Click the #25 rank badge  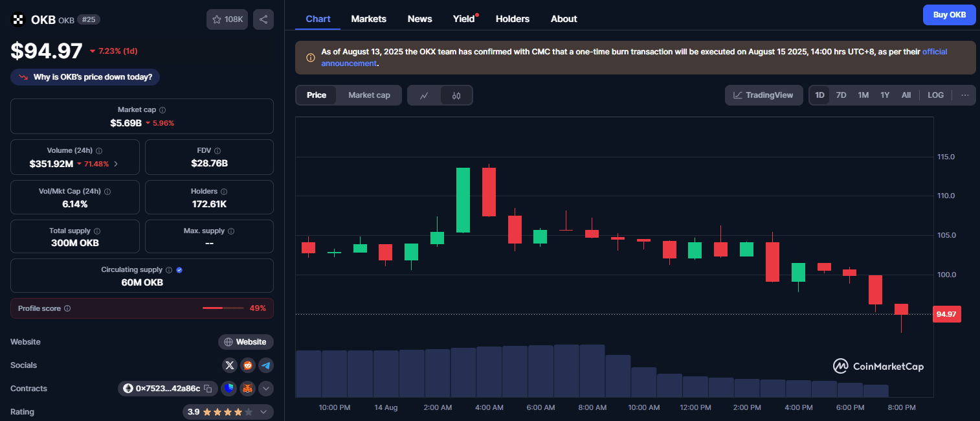click(88, 19)
